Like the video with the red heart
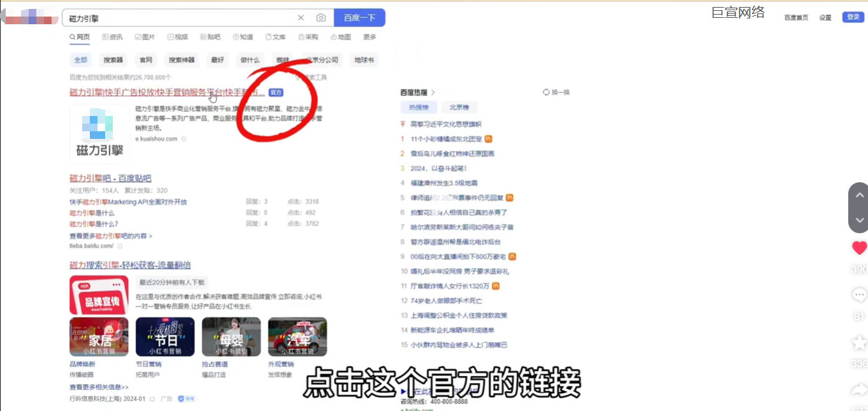 (859, 248)
